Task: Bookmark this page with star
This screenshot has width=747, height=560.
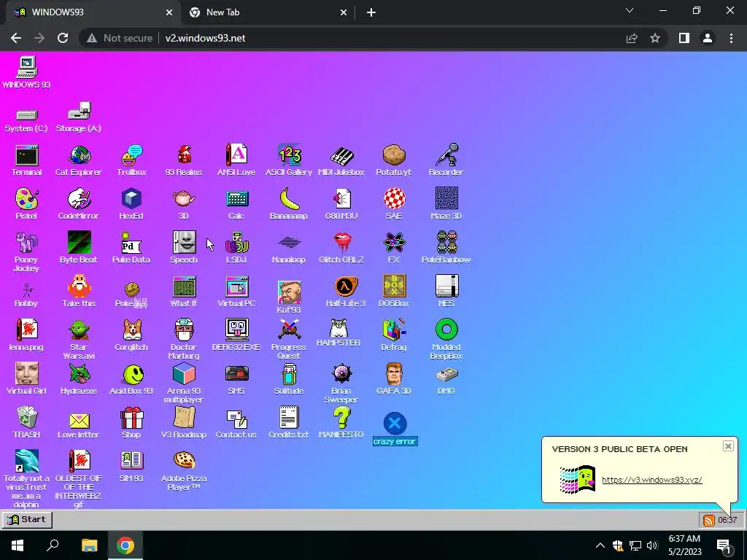Action: [655, 38]
